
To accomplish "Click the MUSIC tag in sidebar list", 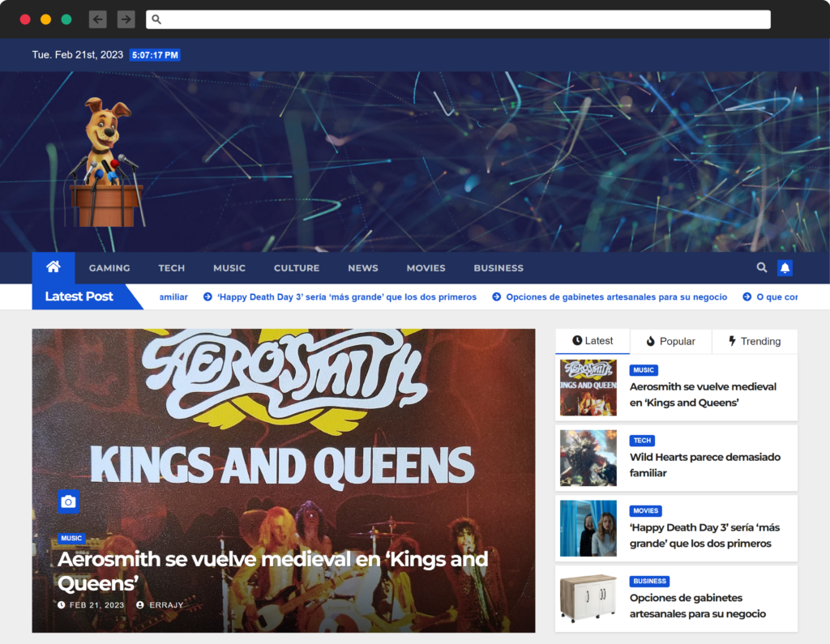I will (644, 370).
